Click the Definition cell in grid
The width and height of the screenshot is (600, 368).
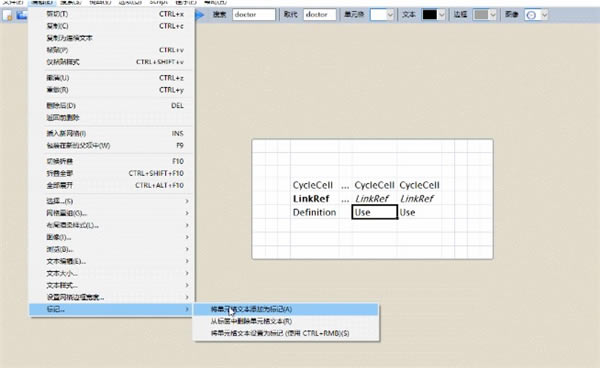coord(314,212)
